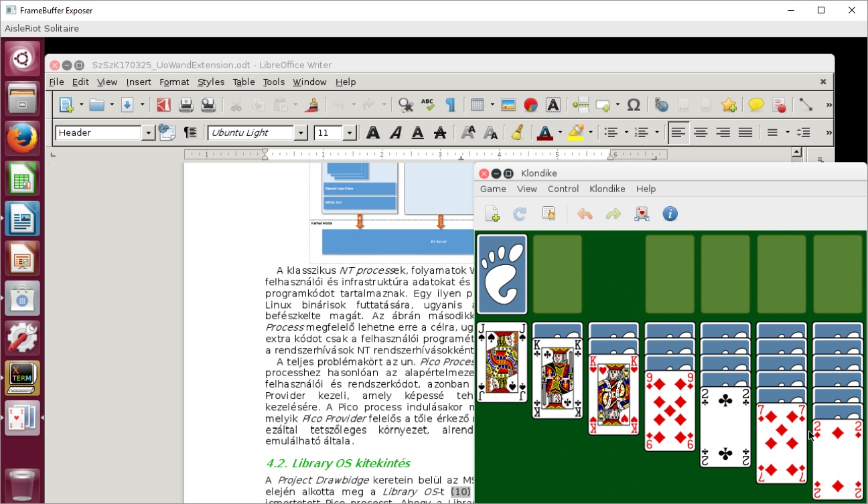Open XTerm from Ubuntu launcher
The width and height of the screenshot is (868, 504).
point(23,377)
